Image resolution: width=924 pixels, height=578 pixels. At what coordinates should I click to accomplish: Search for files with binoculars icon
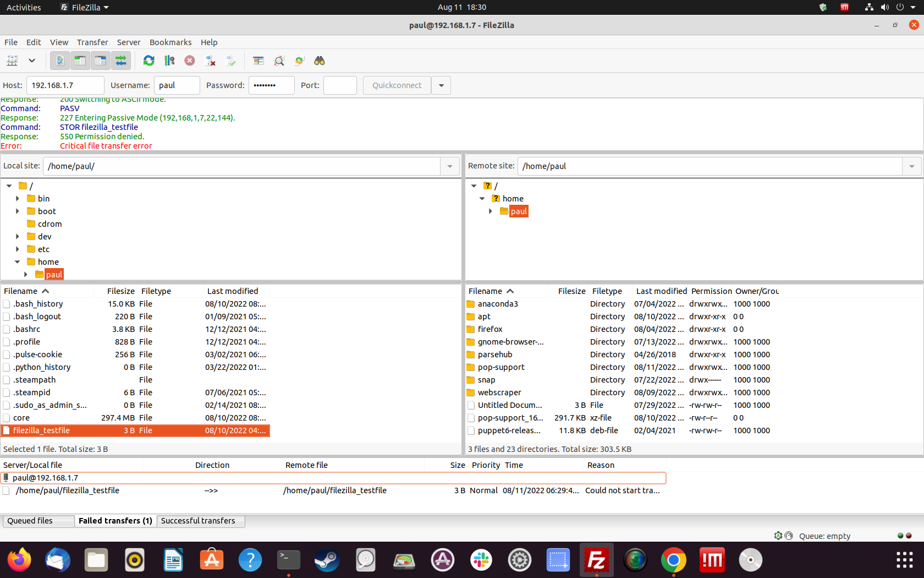(x=320, y=61)
